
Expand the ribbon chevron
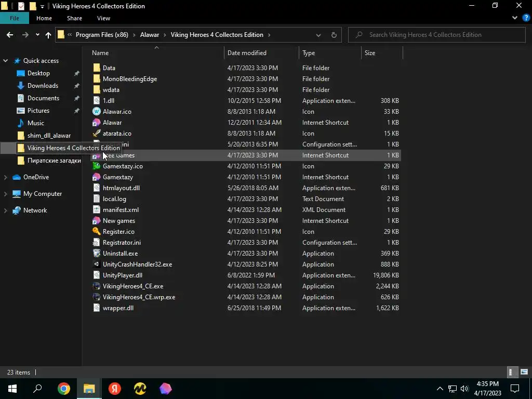[x=515, y=18]
